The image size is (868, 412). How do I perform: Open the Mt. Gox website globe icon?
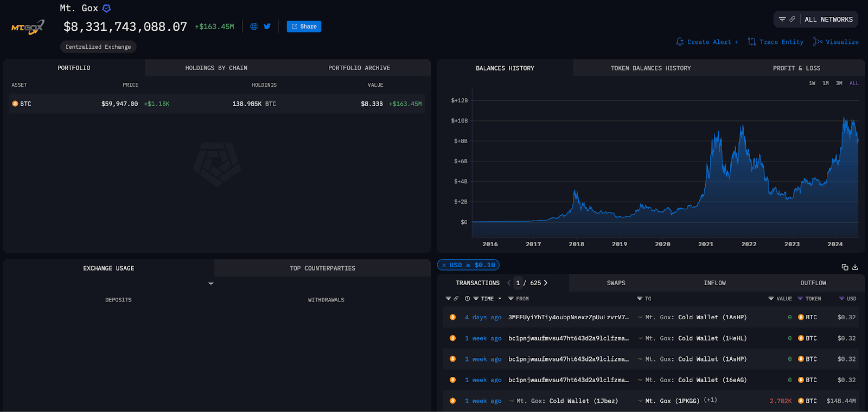254,26
